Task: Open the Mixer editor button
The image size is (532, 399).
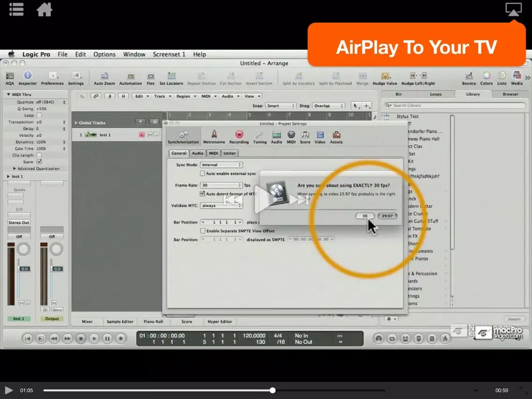Action: [87, 322]
